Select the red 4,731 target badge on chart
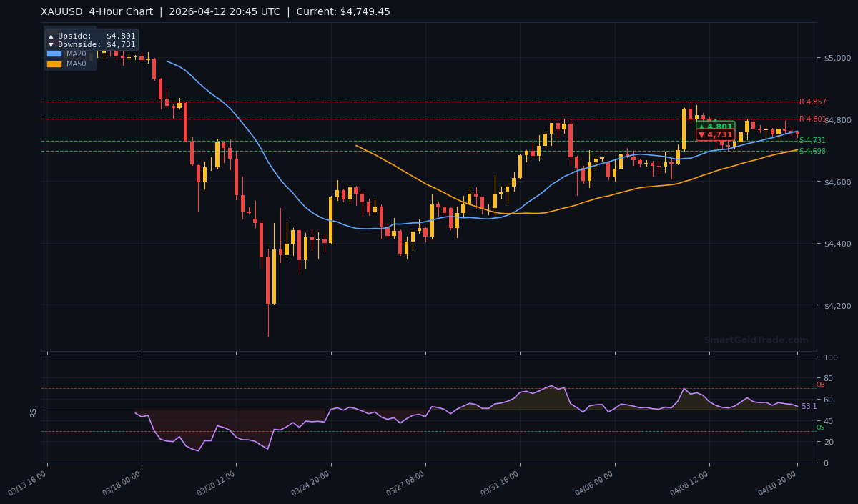Viewport: 858px width, 504px height. [715, 134]
